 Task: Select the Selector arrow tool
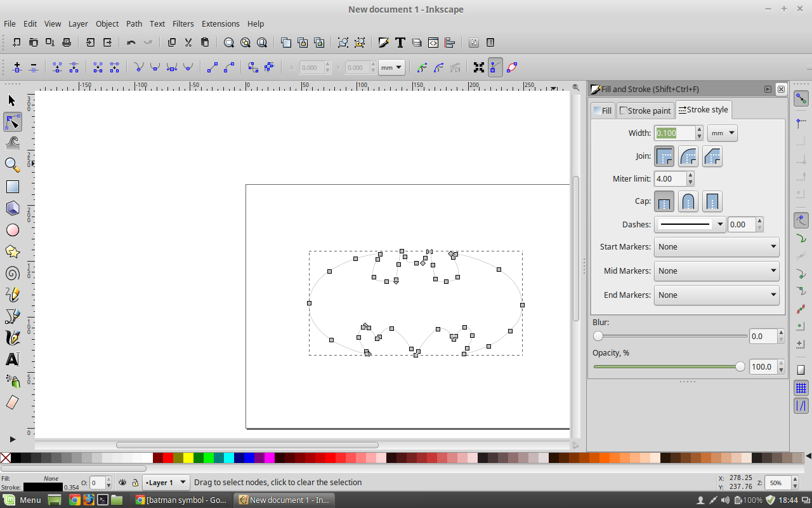pyautogui.click(x=12, y=100)
